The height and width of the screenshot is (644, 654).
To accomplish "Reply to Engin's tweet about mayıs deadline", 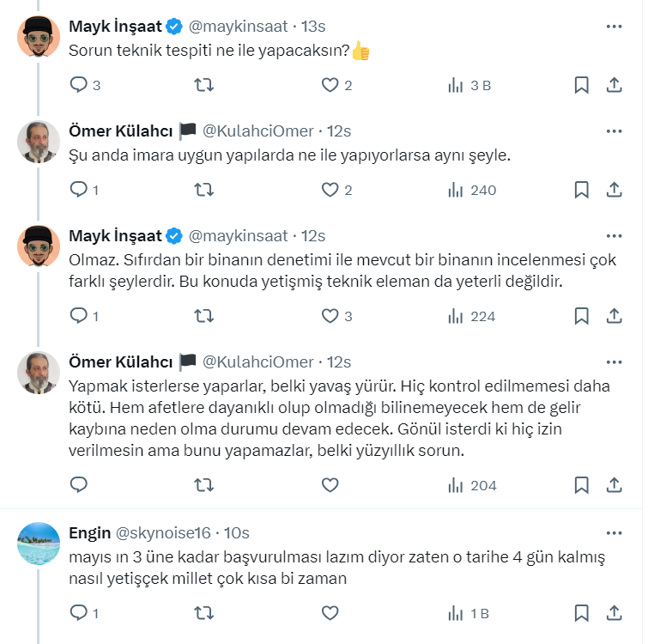I will coord(79,613).
